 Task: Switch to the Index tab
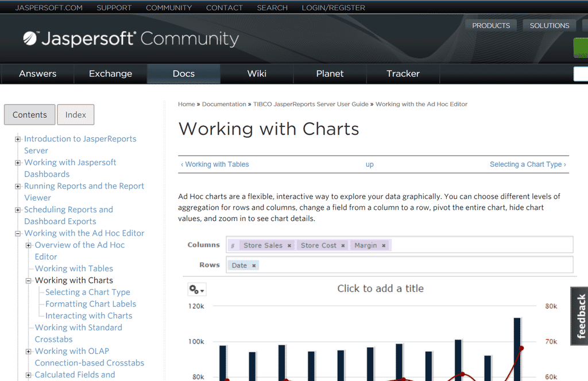[x=75, y=114]
